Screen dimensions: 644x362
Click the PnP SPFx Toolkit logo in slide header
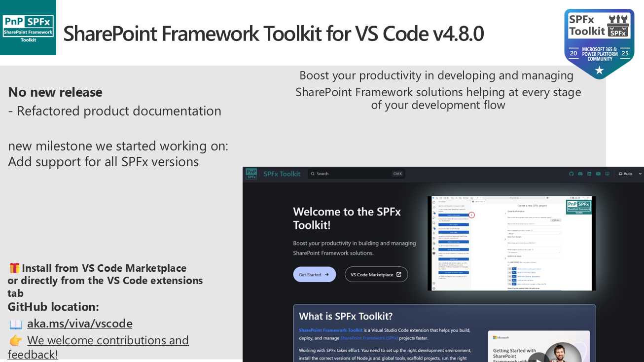pos(28,28)
